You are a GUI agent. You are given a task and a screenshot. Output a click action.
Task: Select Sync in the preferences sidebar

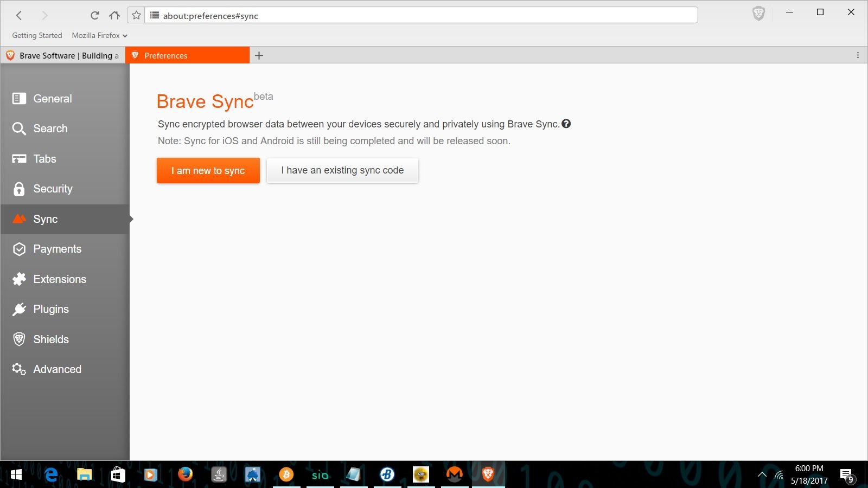(65, 219)
